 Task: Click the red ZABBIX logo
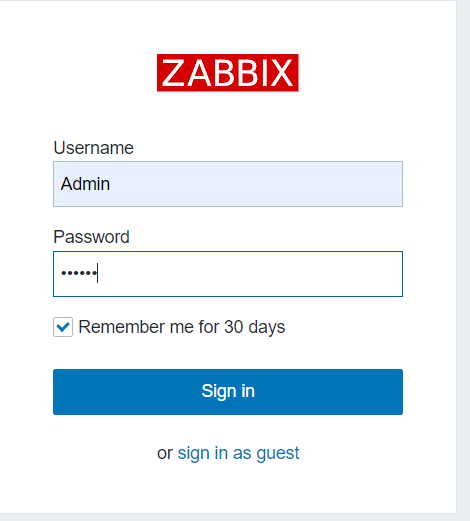click(x=228, y=73)
